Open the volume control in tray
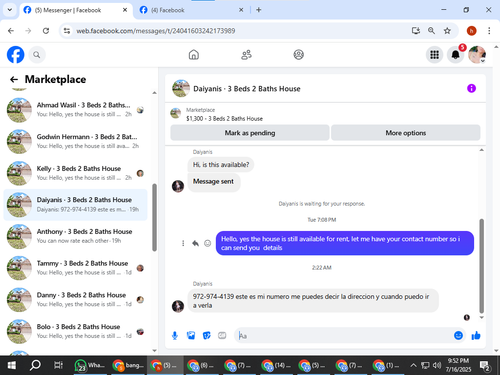The image size is (500, 375). click(x=436, y=366)
